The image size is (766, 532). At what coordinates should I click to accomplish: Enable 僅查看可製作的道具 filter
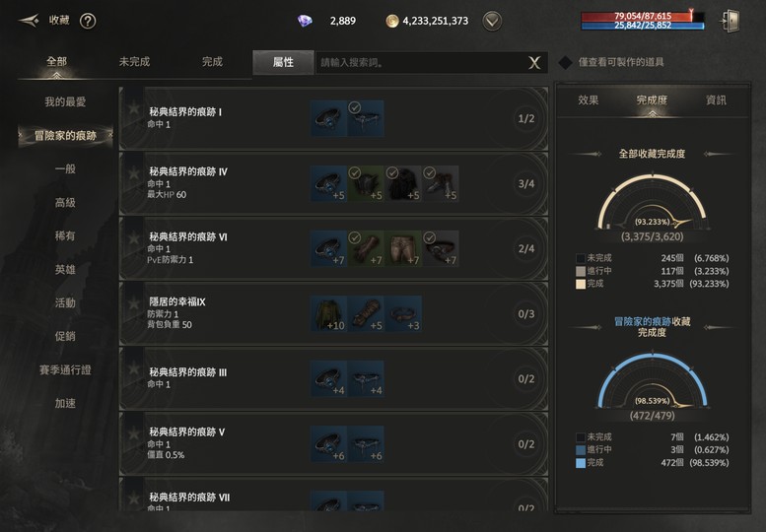(565, 62)
